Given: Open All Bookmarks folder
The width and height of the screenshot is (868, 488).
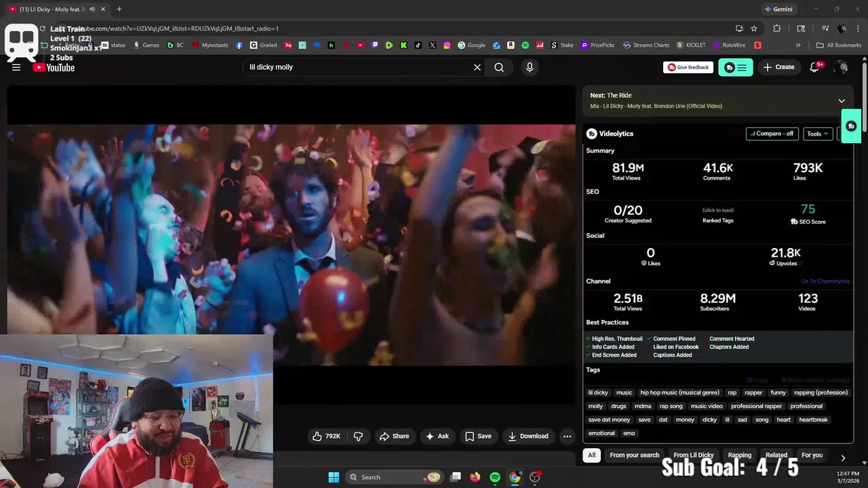Looking at the screenshot, I should pos(839,45).
